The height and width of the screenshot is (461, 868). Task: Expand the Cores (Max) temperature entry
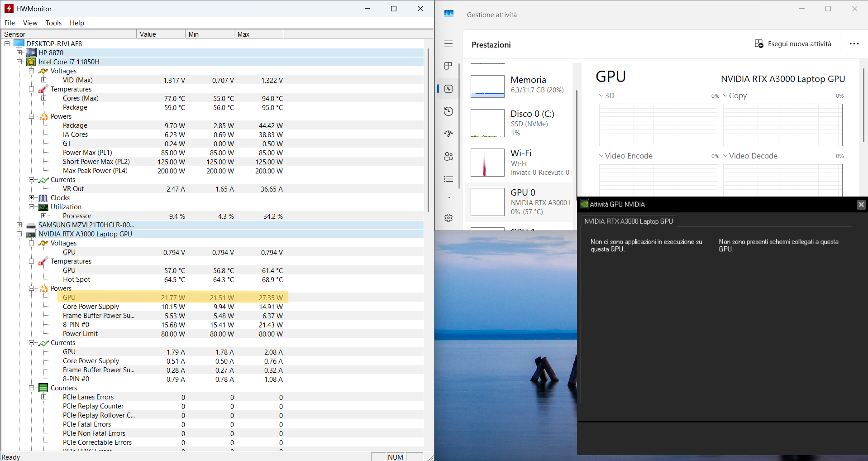[43, 98]
